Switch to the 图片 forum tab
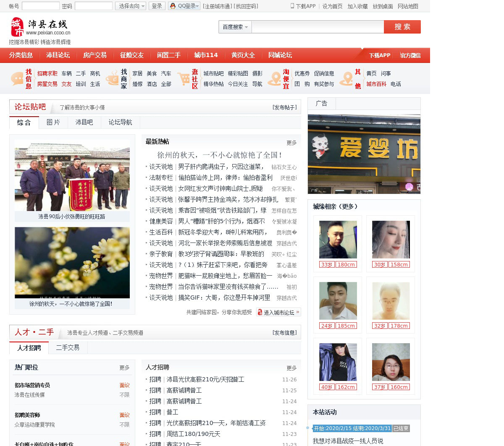 [53, 122]
